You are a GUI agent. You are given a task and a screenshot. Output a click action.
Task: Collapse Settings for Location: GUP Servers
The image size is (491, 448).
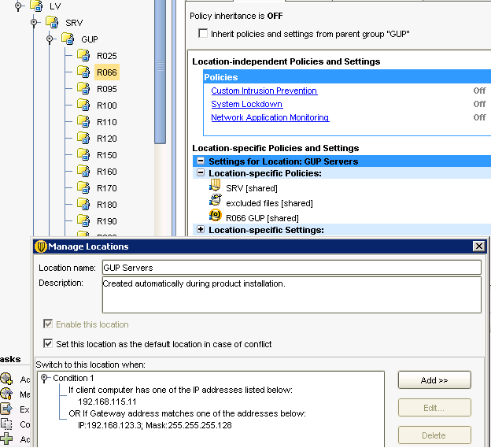tap(201, 161)
